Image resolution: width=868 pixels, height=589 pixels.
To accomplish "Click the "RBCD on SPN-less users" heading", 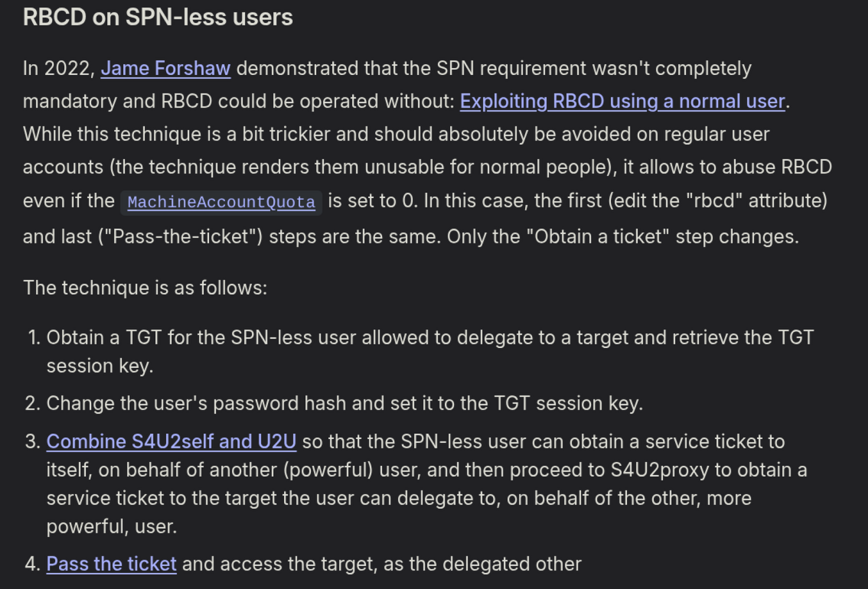I will coord(158,17).
